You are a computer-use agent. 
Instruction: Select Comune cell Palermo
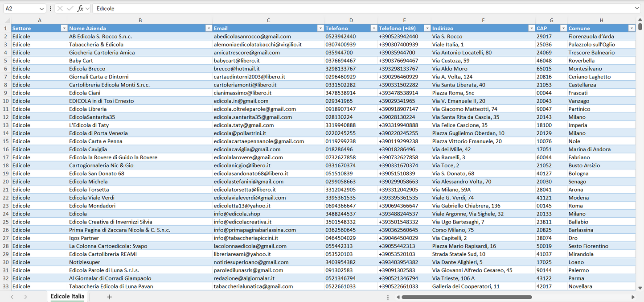click(x=601, y=270)
